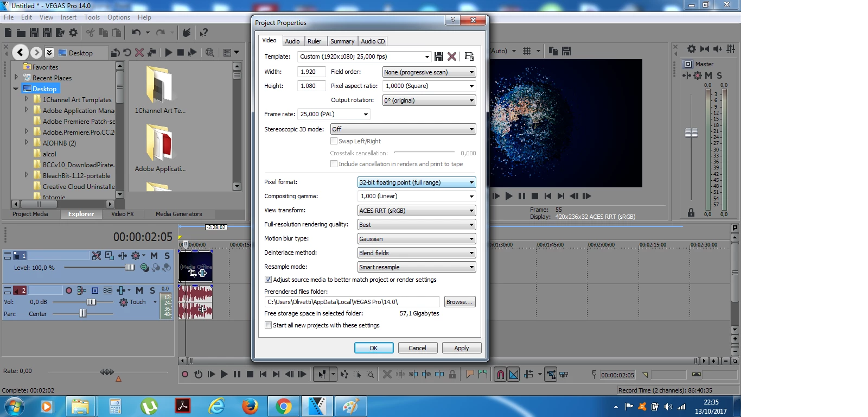
Task: Undo the last action in the toolbar
Action: 136,33
